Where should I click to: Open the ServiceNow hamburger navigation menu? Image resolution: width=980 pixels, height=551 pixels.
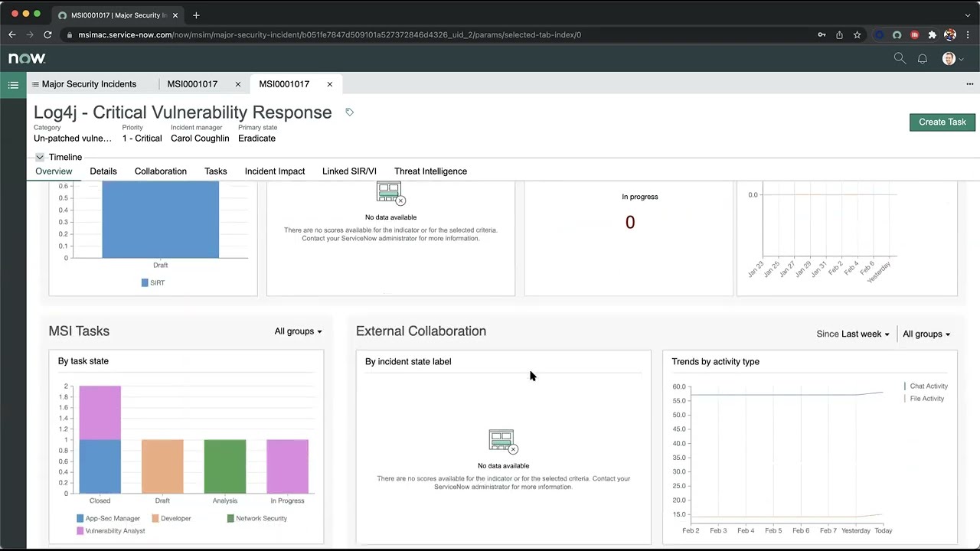(x=13, y=85)
